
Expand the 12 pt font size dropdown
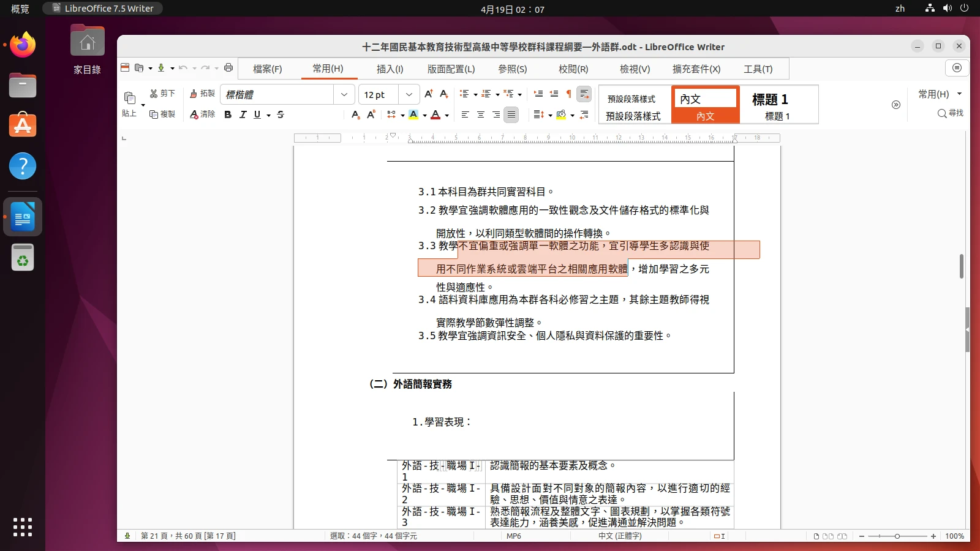point(409,94)
